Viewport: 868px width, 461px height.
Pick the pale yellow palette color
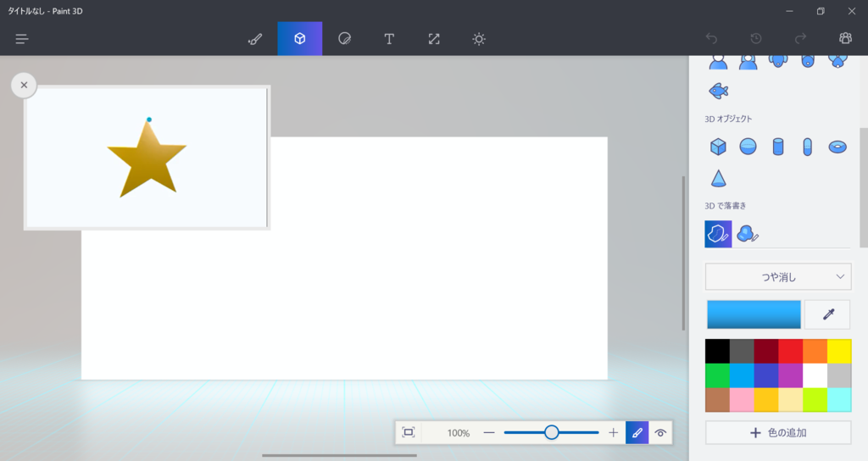click(790, 400)
